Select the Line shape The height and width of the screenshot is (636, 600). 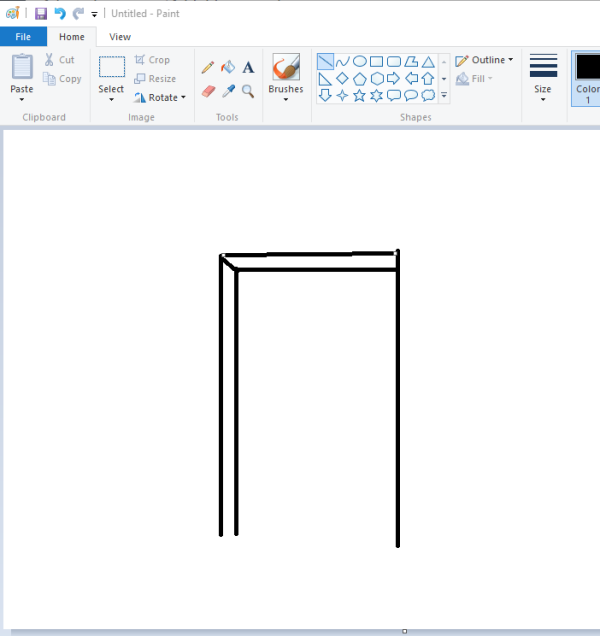click(325, 62)
